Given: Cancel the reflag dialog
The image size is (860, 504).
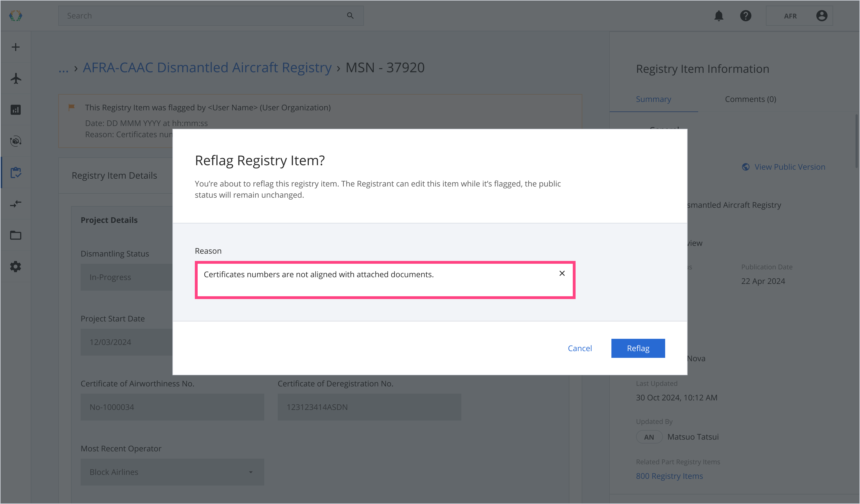Looking at the screenshot, I should [x=579, y=348].
